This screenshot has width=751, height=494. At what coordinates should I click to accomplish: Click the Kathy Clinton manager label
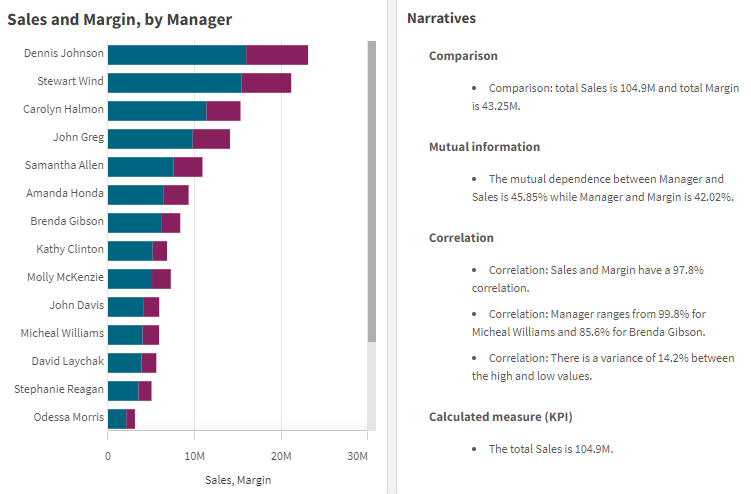coord(70,249)
